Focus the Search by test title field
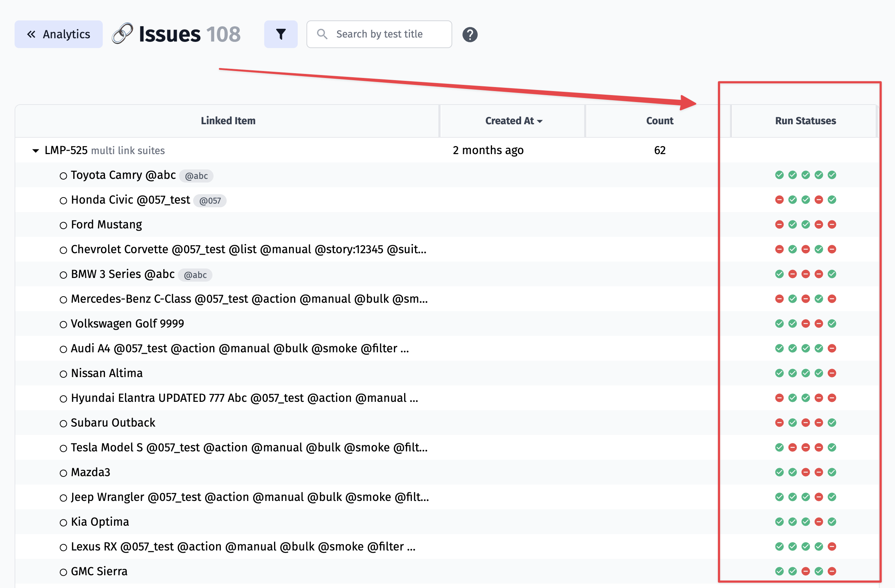Viewport: 895px width, 588px height. [x=379, y=34]
